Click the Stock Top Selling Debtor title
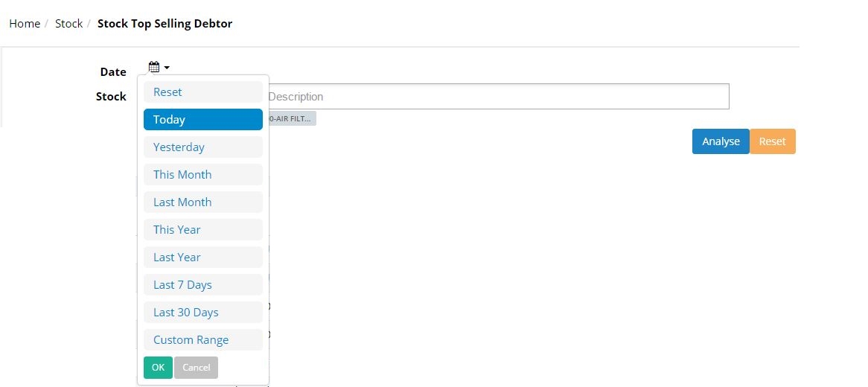This screenshot has height=387, width=868. [x=165, y=23]
